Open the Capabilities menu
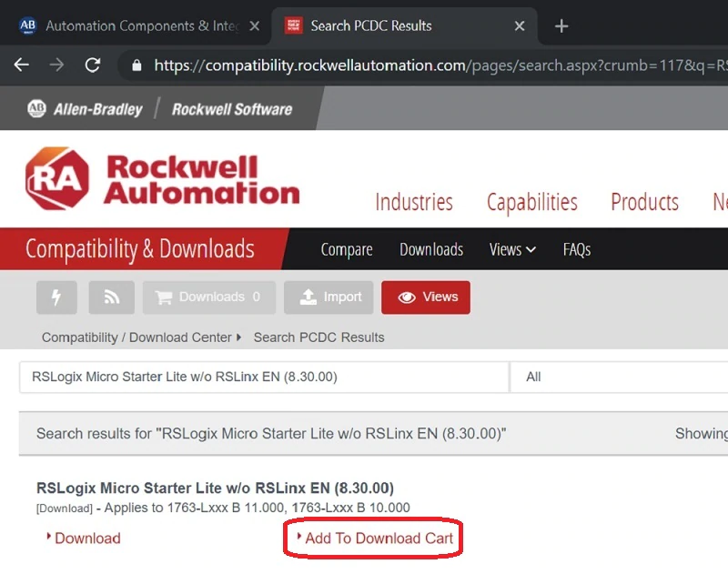The height and width of the screenshot is (574, 728). [x=532, y=202]
